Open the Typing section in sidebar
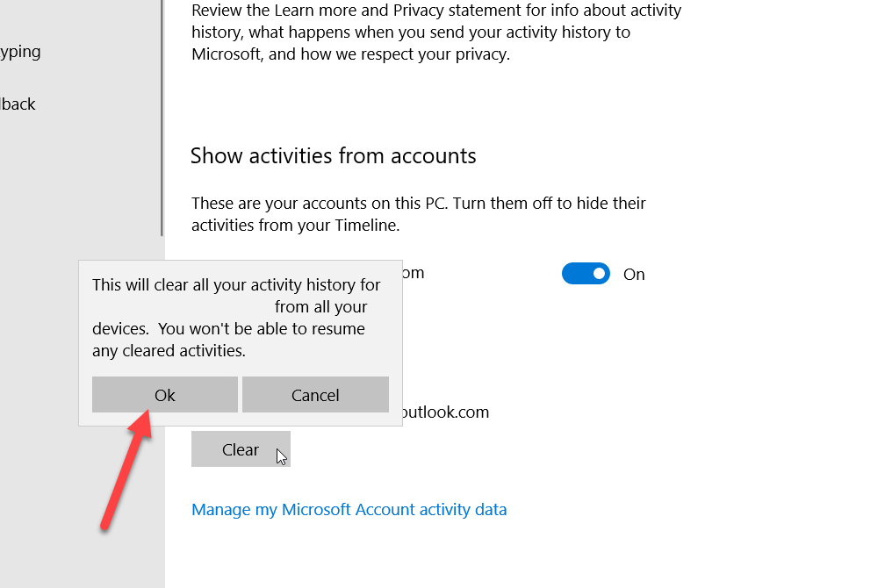The height and width of the screenshot is (588, 885). tap(20, 52)
